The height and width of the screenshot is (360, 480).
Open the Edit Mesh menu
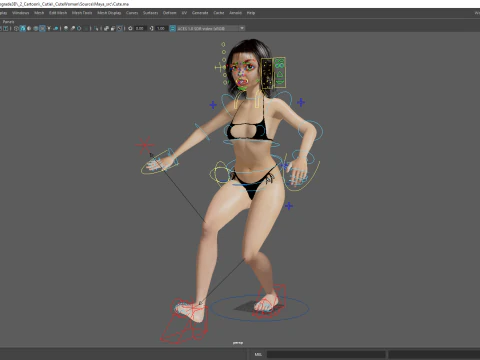coord(58,13)
